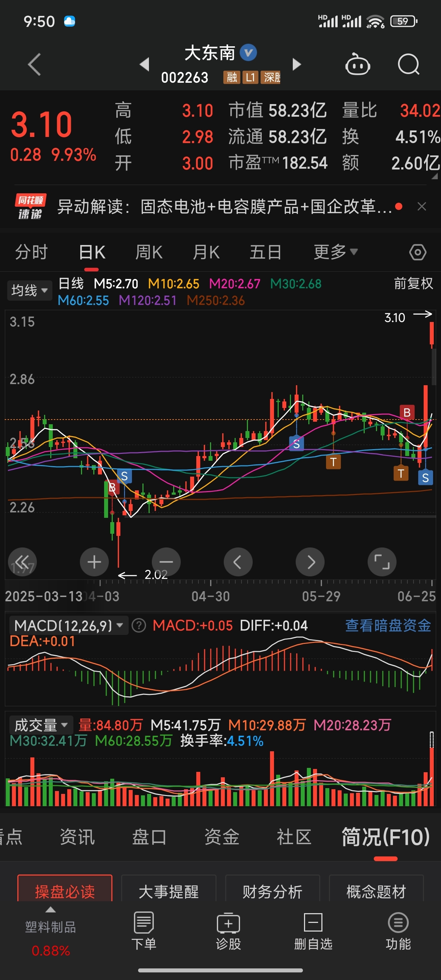Jump to earliest data with double-left arrow
The height and width of the screenshot is (980, 441).
click(22, 562)
